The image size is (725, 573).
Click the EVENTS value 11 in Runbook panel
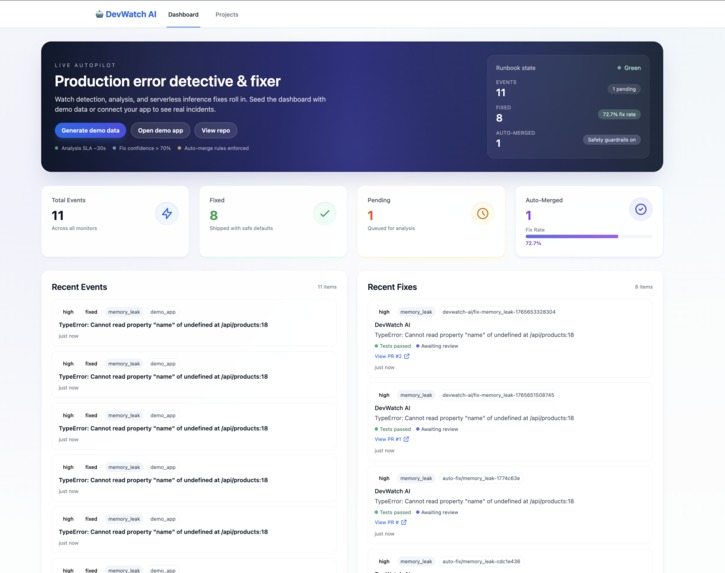(501, 92)
